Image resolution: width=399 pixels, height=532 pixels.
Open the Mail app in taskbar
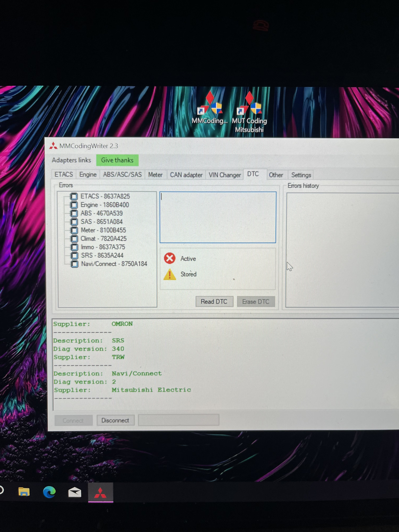click(x=75, y=492)
